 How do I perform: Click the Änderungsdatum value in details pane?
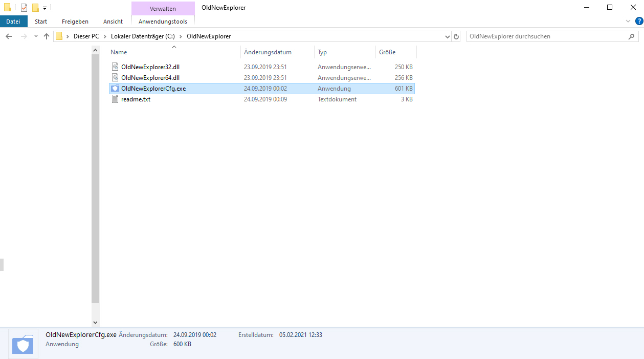(195, 334)
